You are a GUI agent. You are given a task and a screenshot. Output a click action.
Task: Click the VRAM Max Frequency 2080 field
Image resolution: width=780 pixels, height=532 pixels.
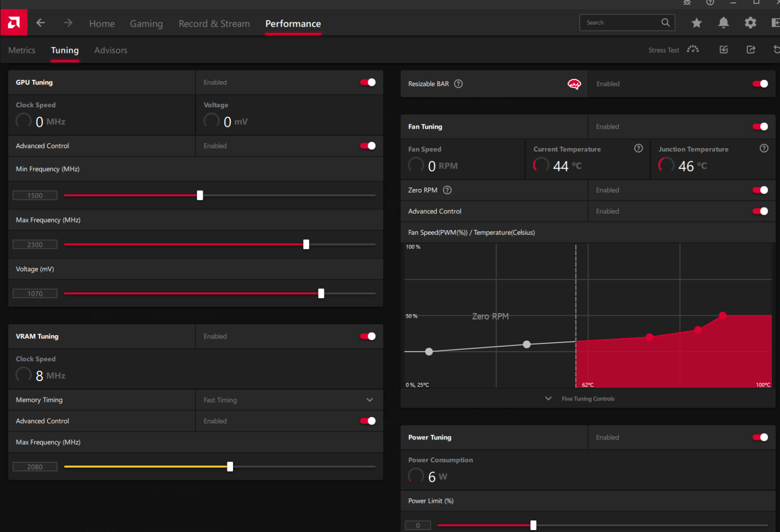pyautogui.click(x=35, y=467)
